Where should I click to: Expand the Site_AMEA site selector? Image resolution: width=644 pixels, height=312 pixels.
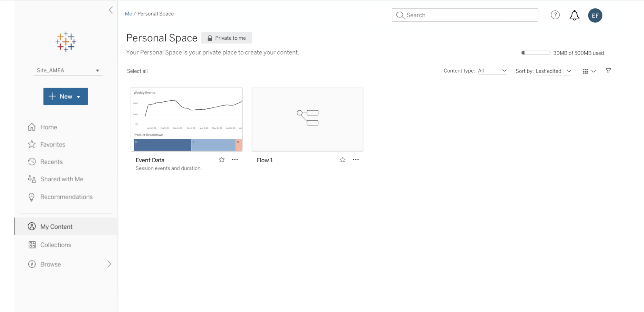pos(68,70)
